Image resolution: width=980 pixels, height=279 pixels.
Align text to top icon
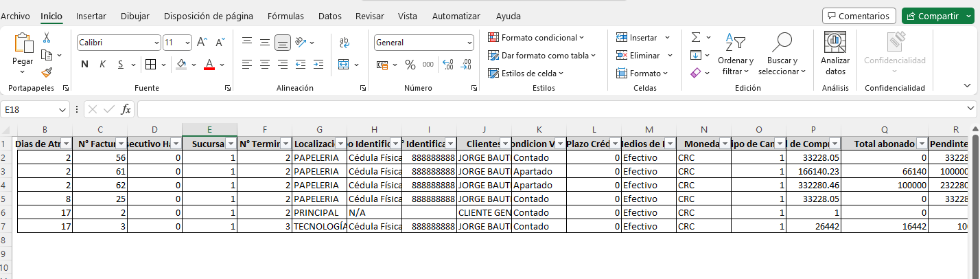246,43
